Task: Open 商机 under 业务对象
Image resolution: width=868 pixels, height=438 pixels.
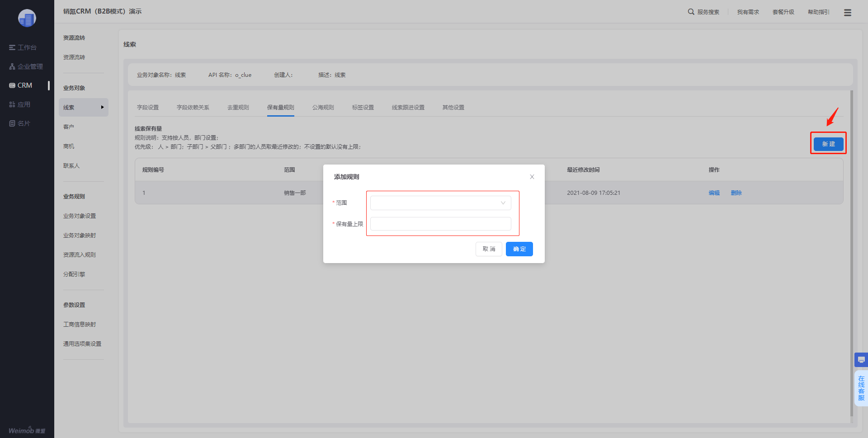Action: coord(69,146)
